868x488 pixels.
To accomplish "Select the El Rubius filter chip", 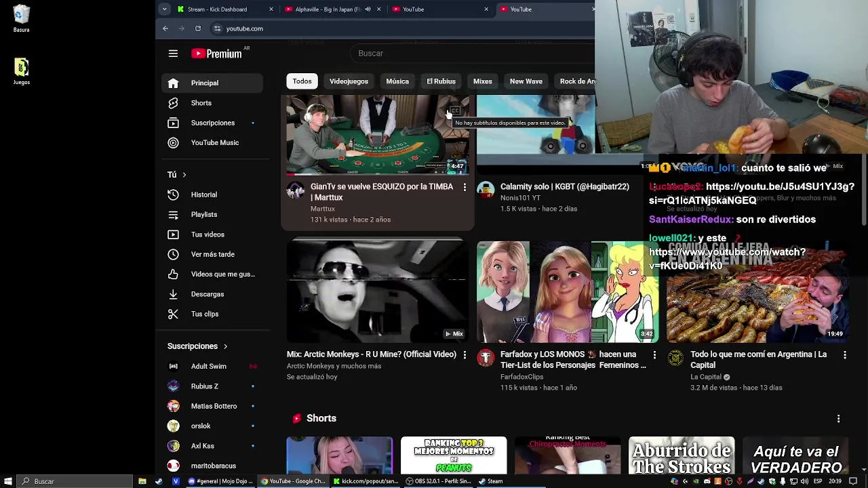I will tap(441, 81).
